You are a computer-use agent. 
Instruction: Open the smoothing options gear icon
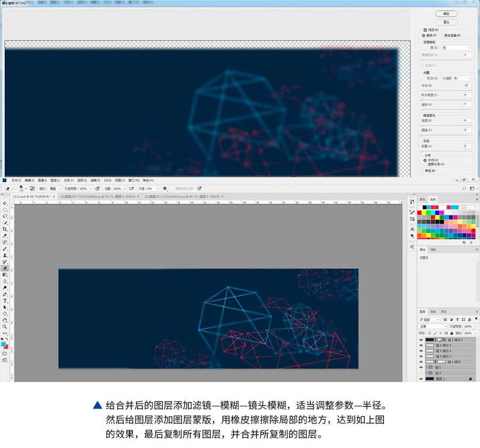165,189
